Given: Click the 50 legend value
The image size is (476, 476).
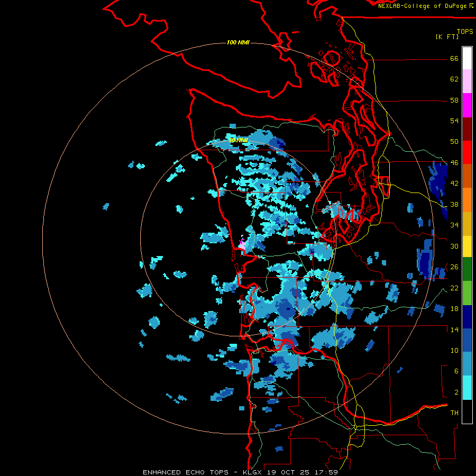Looking at the screenshot, I should tap(454, 142).
